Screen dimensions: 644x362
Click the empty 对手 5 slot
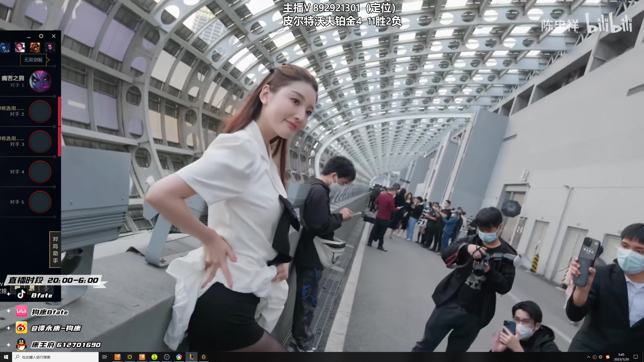40,202
